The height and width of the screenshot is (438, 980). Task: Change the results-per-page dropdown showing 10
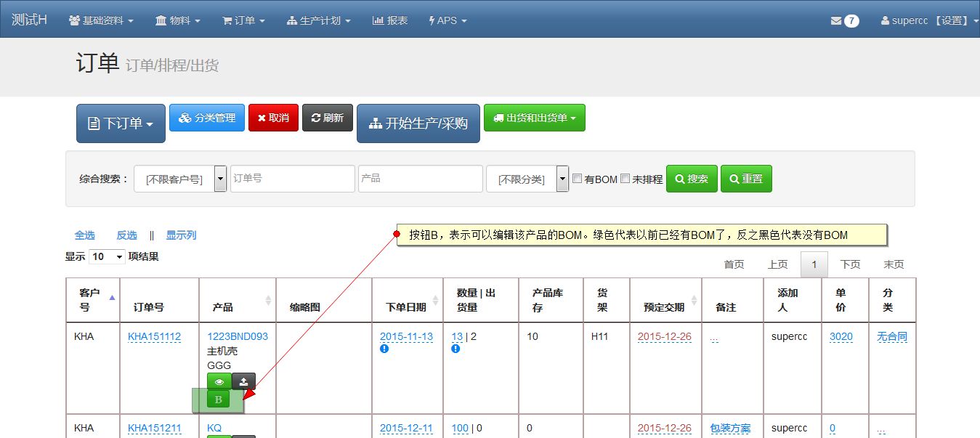[x=108, y=256]
